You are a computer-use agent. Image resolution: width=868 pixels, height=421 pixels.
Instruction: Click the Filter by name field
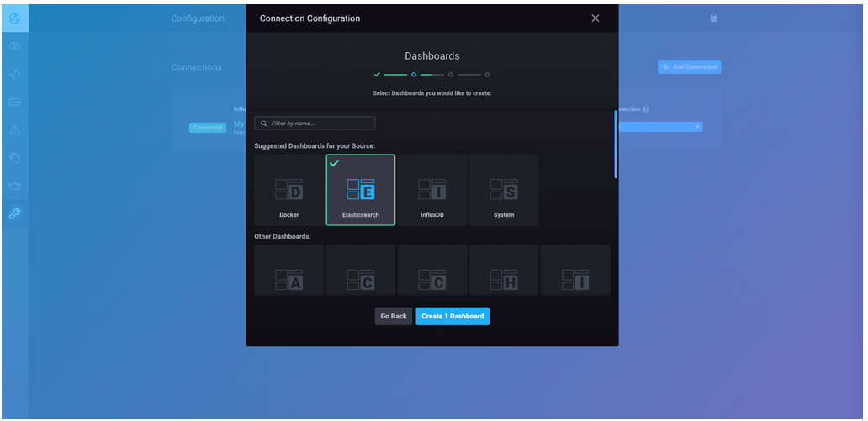click(315, 124)
